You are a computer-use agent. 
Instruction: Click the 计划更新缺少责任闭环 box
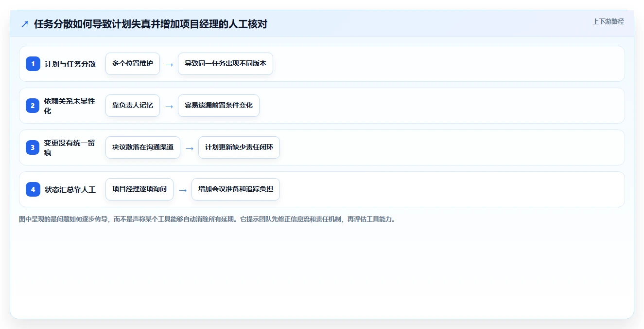pyautogui.click(x=239, y=147)
